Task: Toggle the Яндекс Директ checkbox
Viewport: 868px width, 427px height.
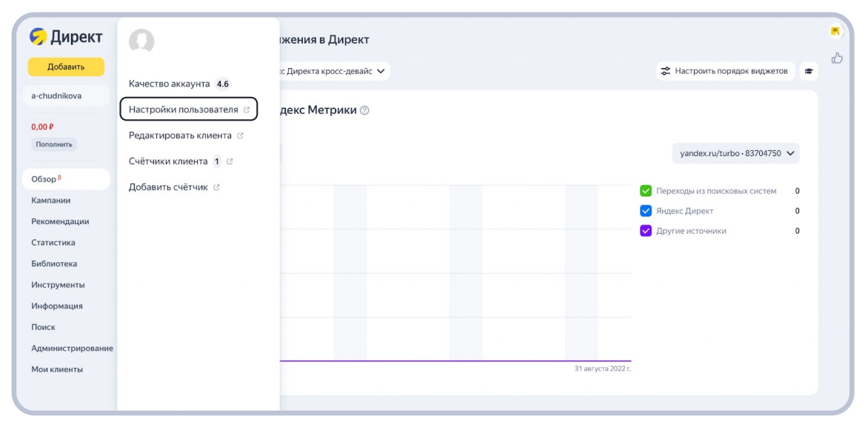Action: (x=645, y=211)
